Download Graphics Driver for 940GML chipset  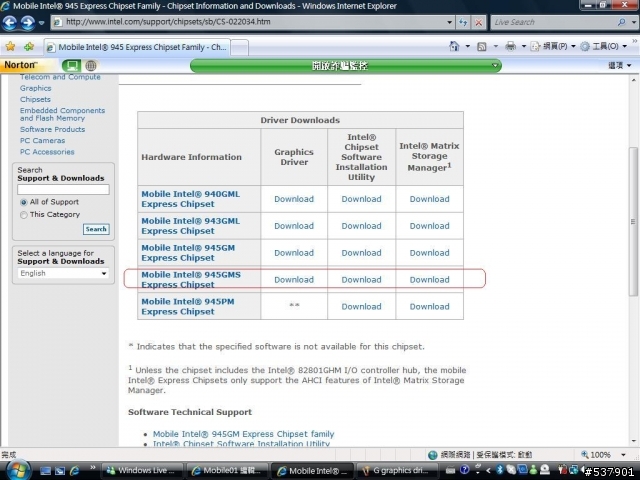point(294,199)
